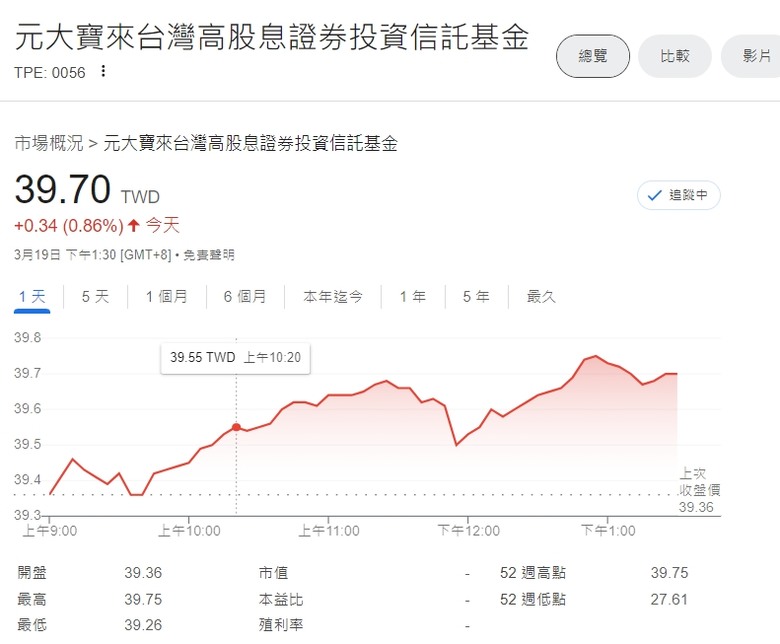Click the TPE: 0056 ticker text
Image resolution: width=780 pixels, height=644 pixels.
click(x=50, y=73)
